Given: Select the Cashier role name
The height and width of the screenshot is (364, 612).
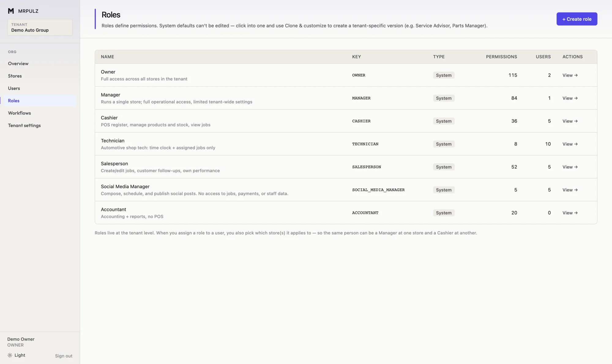Looking at the screenshot, I should pos(109,118).
